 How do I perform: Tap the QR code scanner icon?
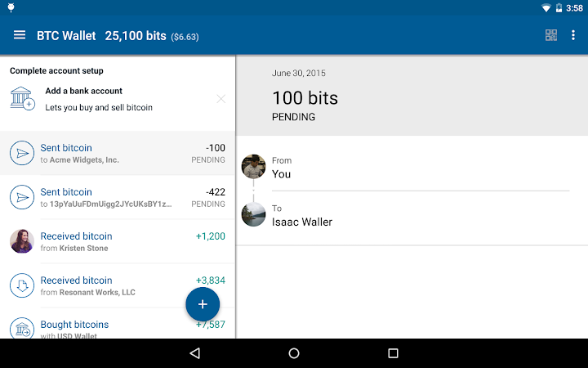point(551,35)
